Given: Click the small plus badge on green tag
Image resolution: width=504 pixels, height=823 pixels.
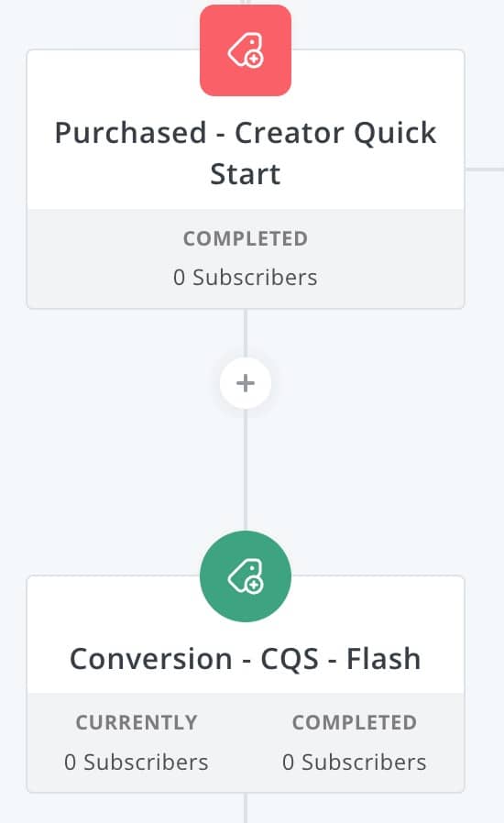Looking at the screenshot, I should tap(254, 585).
